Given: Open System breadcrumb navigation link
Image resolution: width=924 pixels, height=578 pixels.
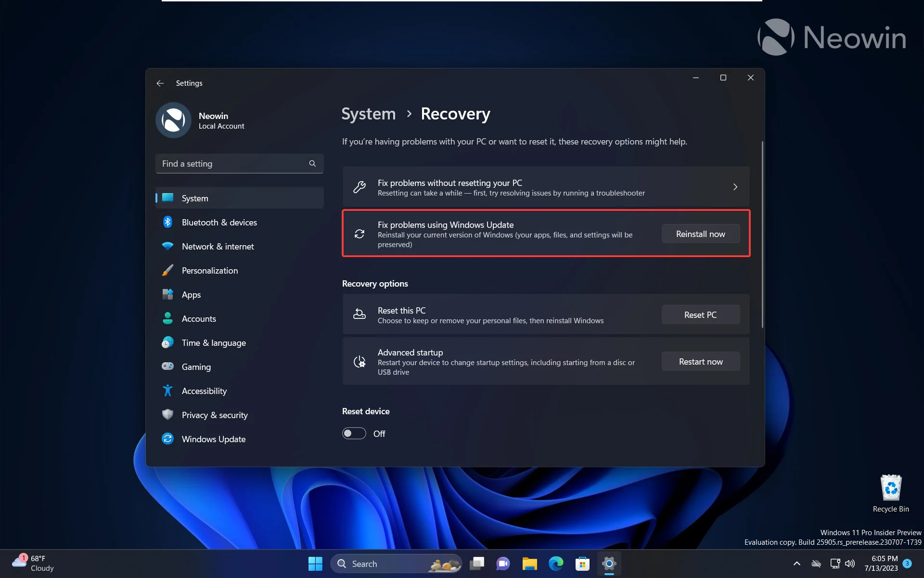Looking at the screenshot, I should pyautogui.click(x=369, y=113).
